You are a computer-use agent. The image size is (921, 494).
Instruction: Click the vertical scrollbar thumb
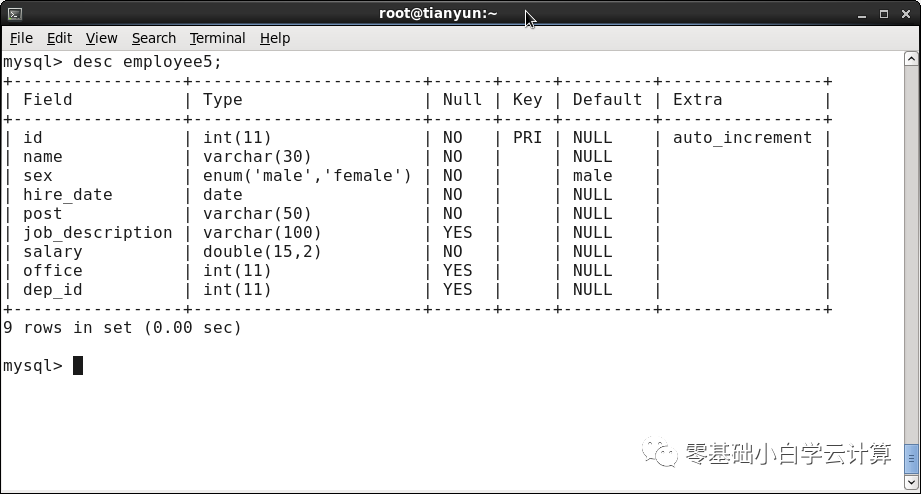(x=911, y=459)
